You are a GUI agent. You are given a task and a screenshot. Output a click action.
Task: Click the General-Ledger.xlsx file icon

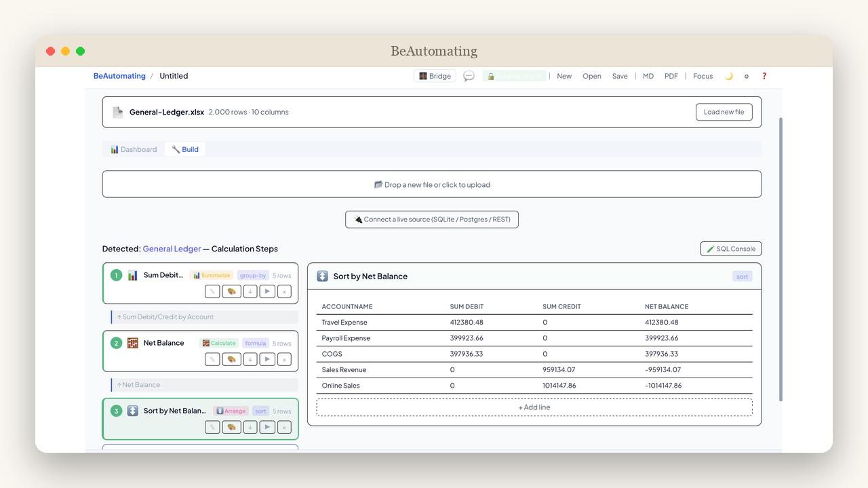118,112
